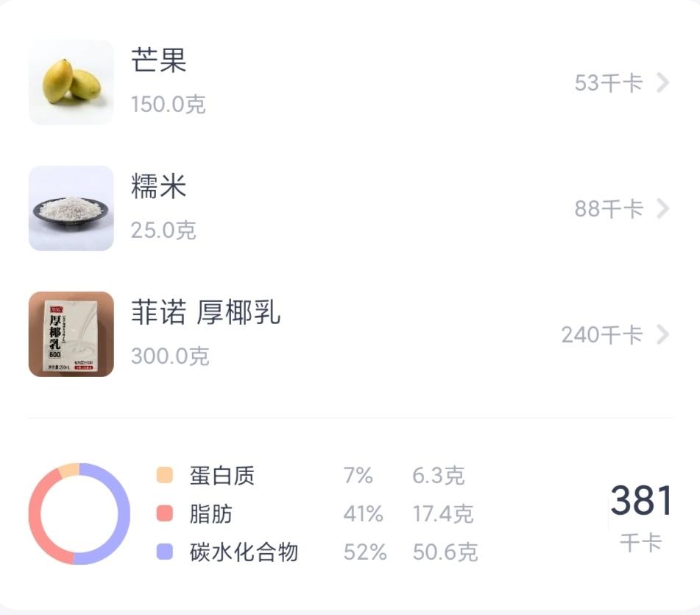
Task: Open the 厚椰乳 coconut milk package thumbnail
Action: (x=70, y=335)
